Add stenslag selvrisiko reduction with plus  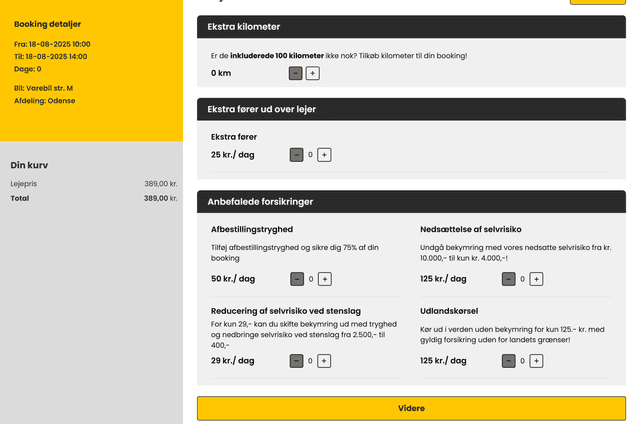point(324,361)
